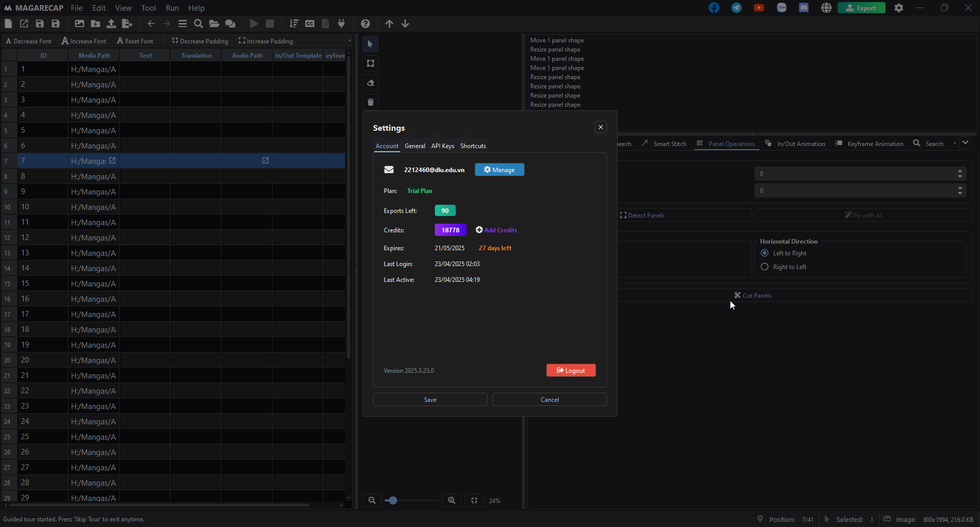The image size is (980, 527).
Task: Open settings via the gear icon
Action: tap(899, 8)
